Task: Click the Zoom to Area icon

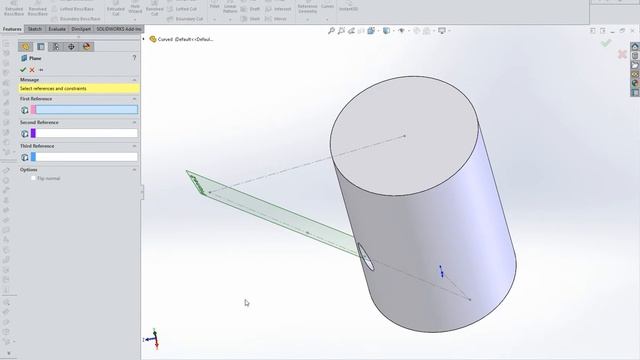Action: coord(341,31)
